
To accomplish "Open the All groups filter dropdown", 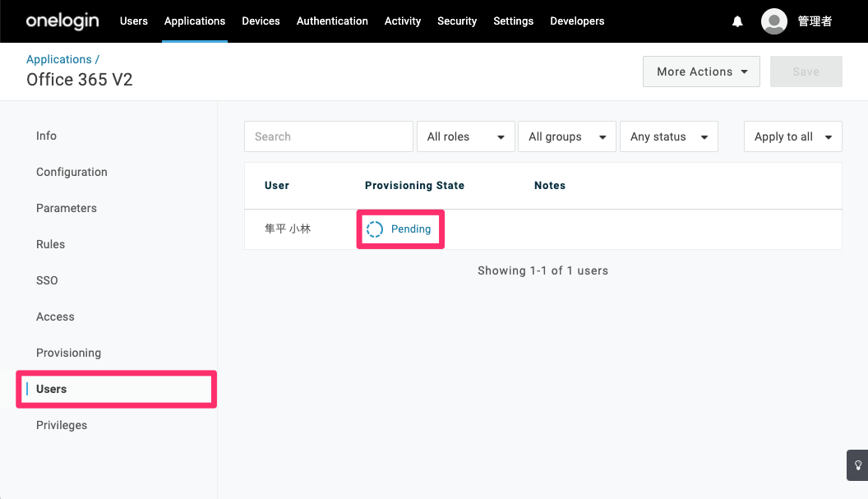I will 567,136.
